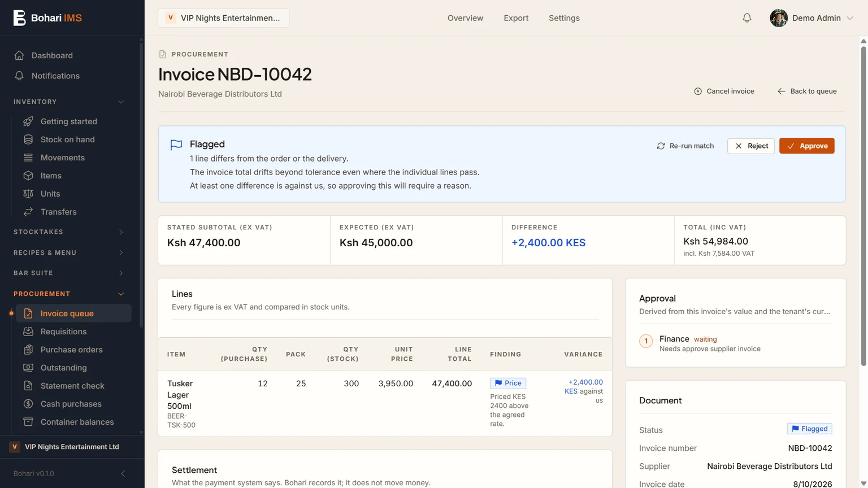Click the Flagged status badge in Document

click(809, 429)
